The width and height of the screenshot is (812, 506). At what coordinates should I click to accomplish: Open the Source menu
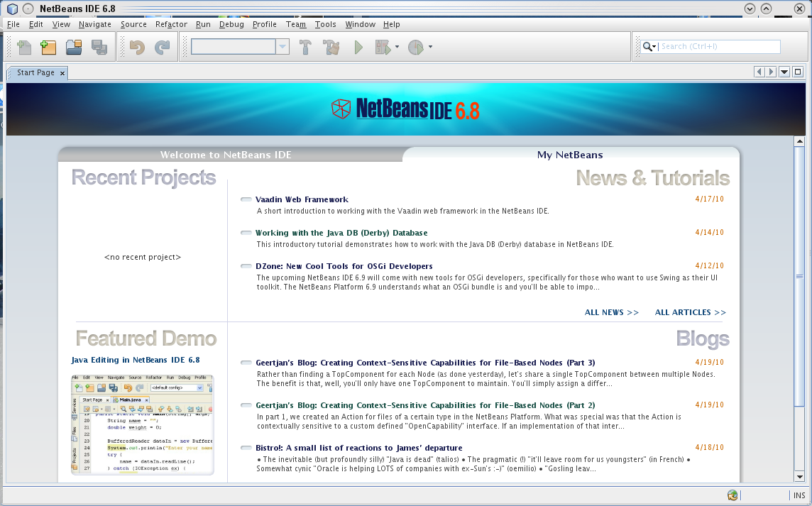(x=133, y=24)
